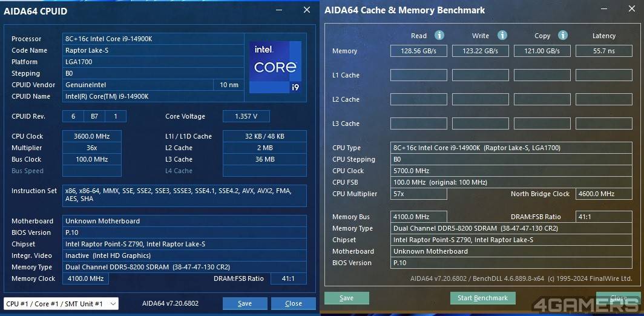Save the CPUID report
The image size is (644, 316).
click(245, 304)
